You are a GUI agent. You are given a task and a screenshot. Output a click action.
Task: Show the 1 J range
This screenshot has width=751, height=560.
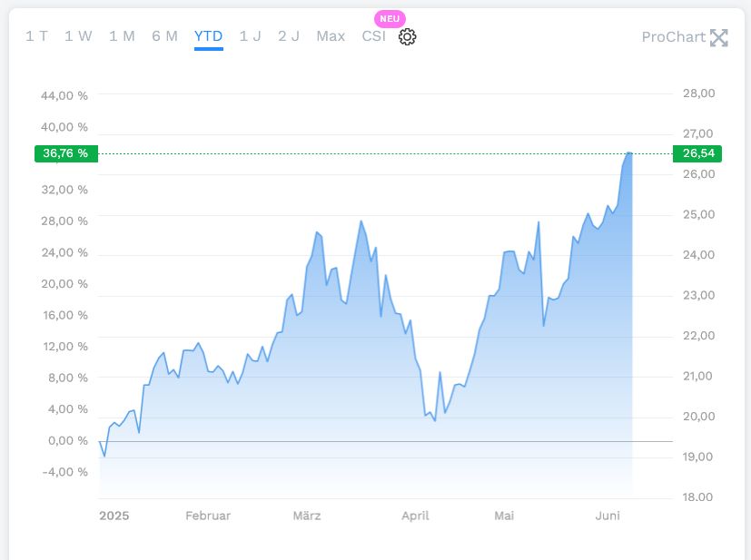tap(250, 36)
